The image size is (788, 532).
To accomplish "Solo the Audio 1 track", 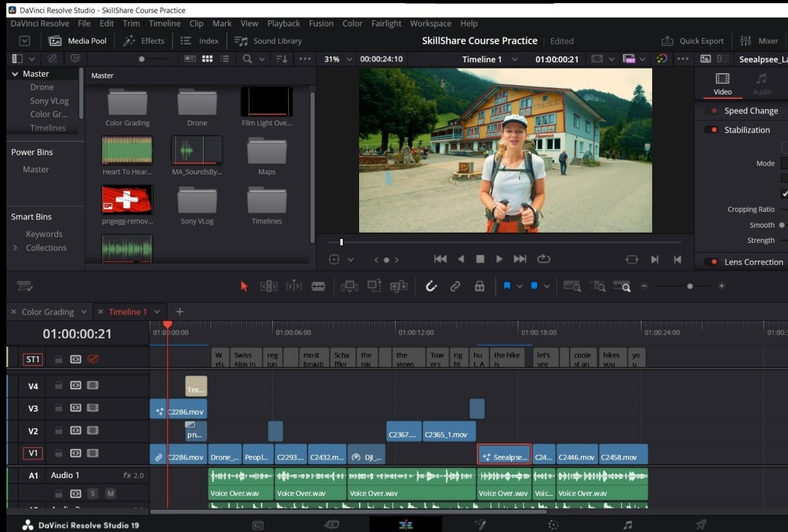I will tap(93, 494).
